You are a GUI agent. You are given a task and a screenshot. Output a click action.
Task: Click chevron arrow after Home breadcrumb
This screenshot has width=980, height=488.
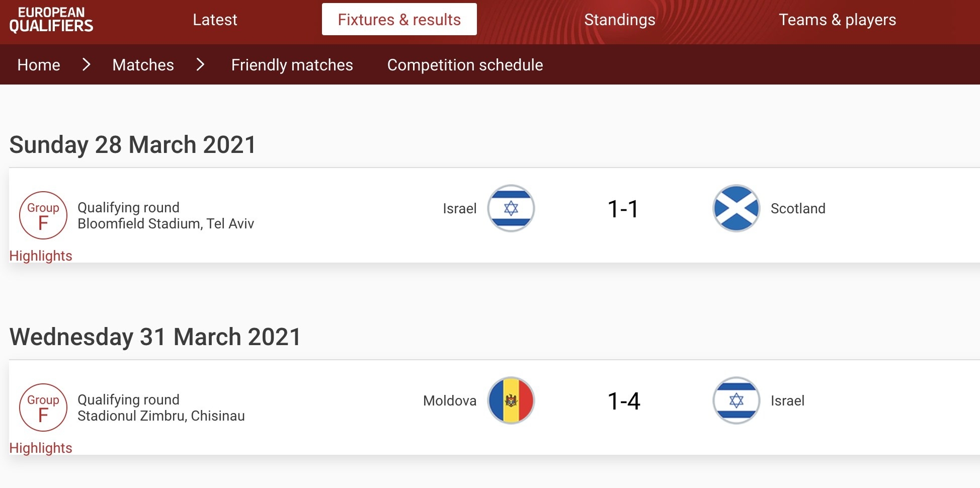[87, 64]
